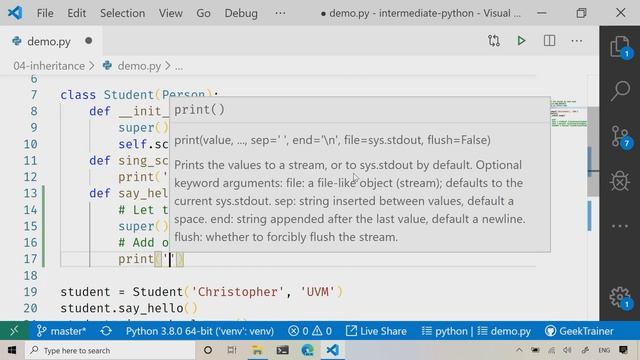Open the Source Control view
The image size is (640, 360).
point(620,137)
